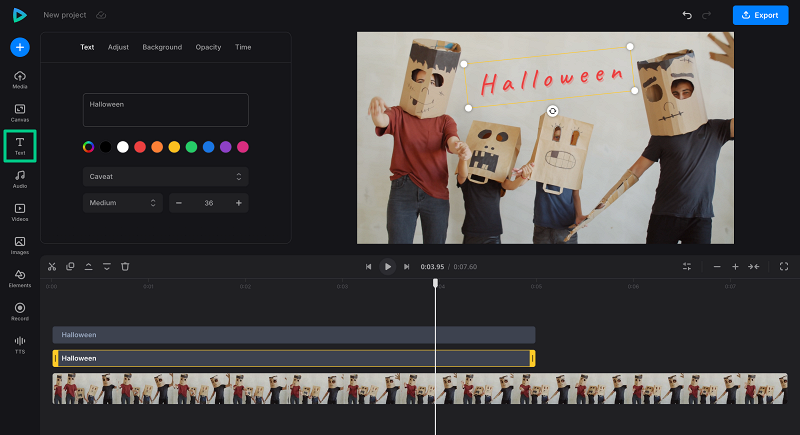Switch to the Background tab
The height and width of the screenshot is (435, 800).
tap(162, 47)
